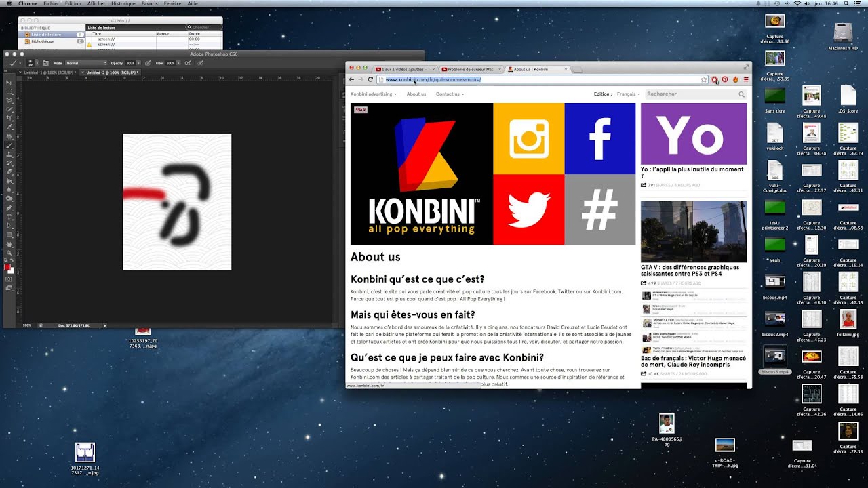Open the Doc status bar arrow menu

click(104, 325)
